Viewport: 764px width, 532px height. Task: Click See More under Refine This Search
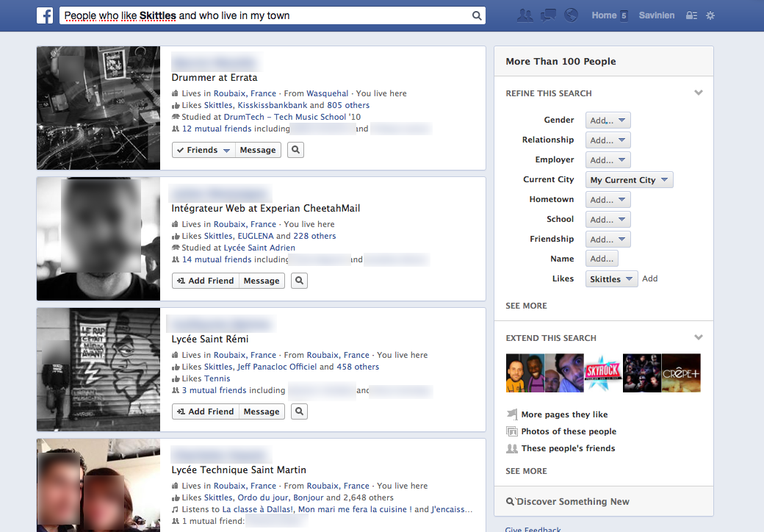pos(526,306)
